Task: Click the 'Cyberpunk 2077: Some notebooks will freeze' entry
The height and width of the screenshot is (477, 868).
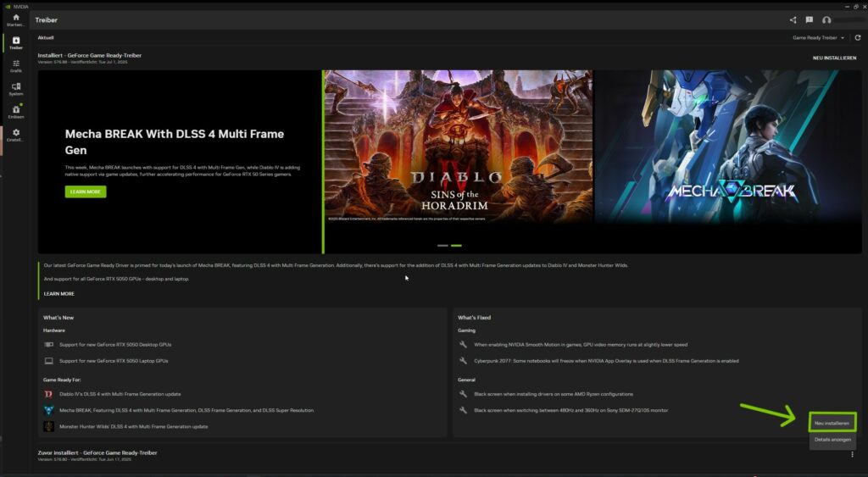Action: (606, 361)
